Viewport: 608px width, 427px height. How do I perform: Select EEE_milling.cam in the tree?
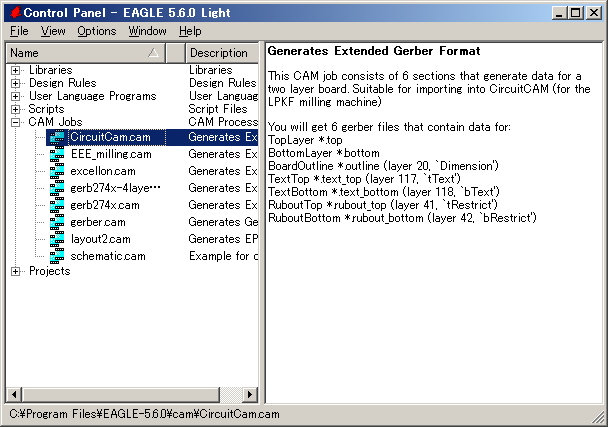tap(111, 154)
